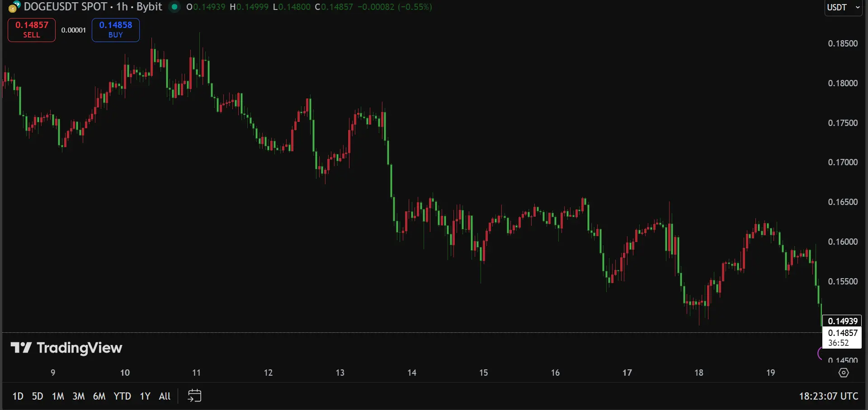The width and height of the screenshot is (868, 410).
Task: Click the SELL 0.14857 button
Action: coord(32,30)
